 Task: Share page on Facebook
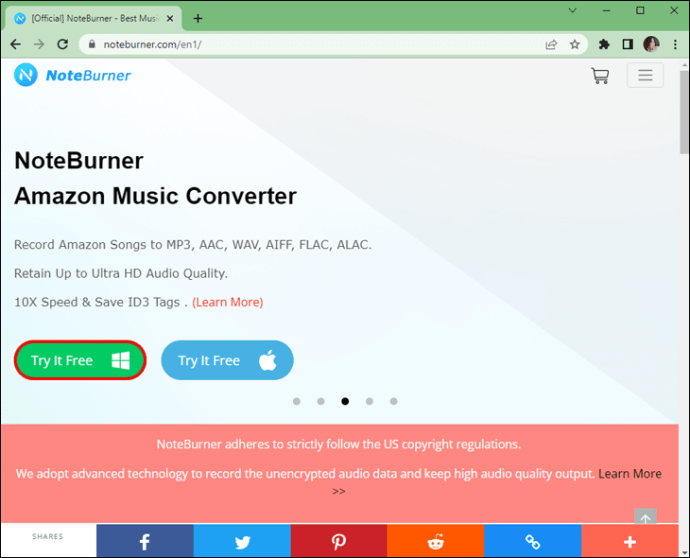pos(145,541)
